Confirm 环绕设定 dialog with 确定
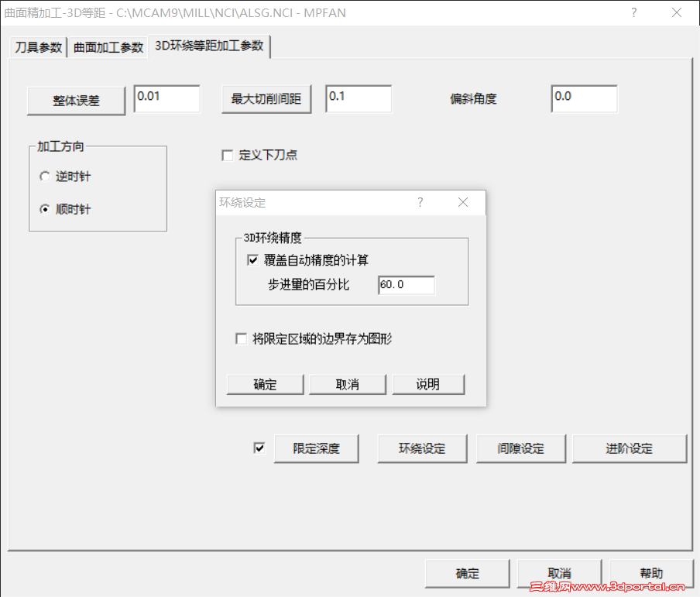The width and height of the screenshot is (700, 597). click(265, 385)
